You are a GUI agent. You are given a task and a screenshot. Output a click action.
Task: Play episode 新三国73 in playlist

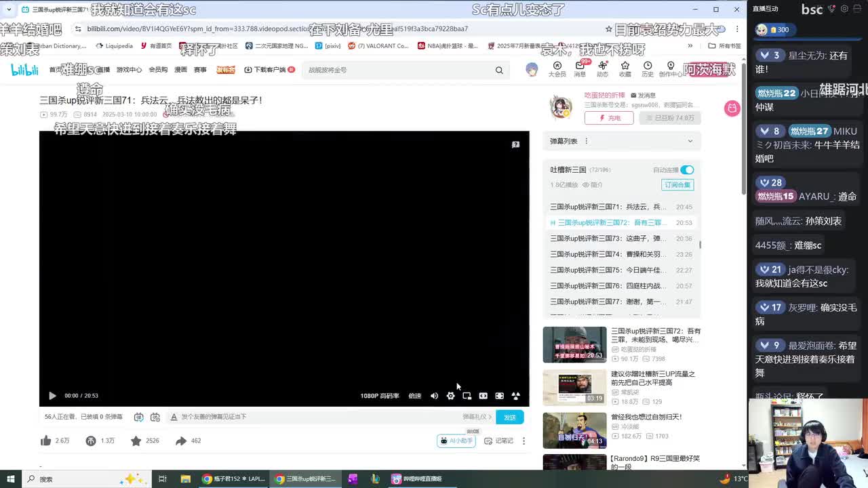(x=621, y=239)
